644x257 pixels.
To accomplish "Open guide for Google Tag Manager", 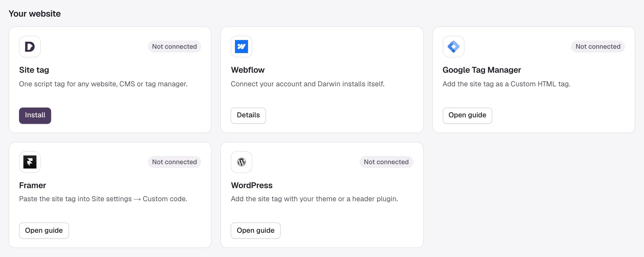I will coord(467,115).
